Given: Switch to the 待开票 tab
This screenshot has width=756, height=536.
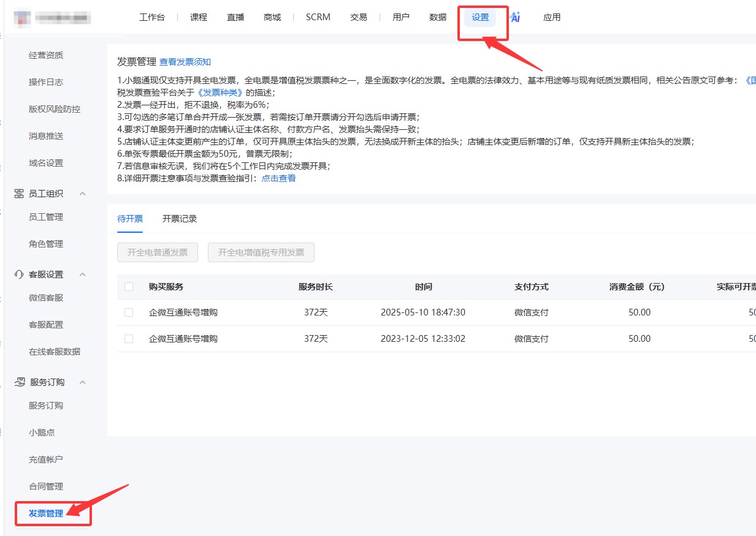Looking at the screenshot, I should pyautogui.click(x=130, y=219).
